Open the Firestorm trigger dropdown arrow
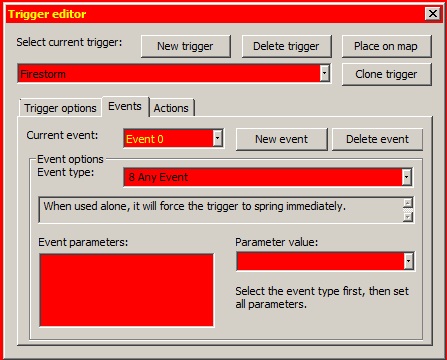Image resolution: width=447 pixels, height=360 pixels. (324, 73)
